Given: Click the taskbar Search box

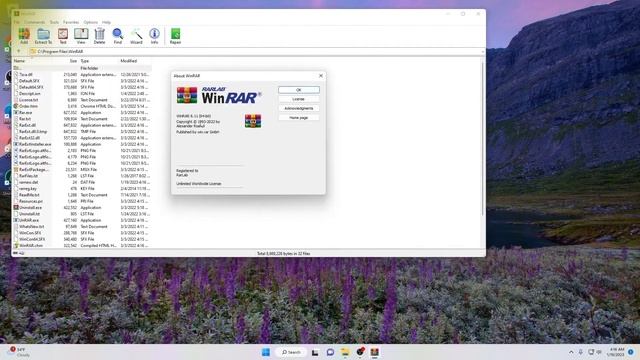Looking at the screenshot, I should pos(291,352).
